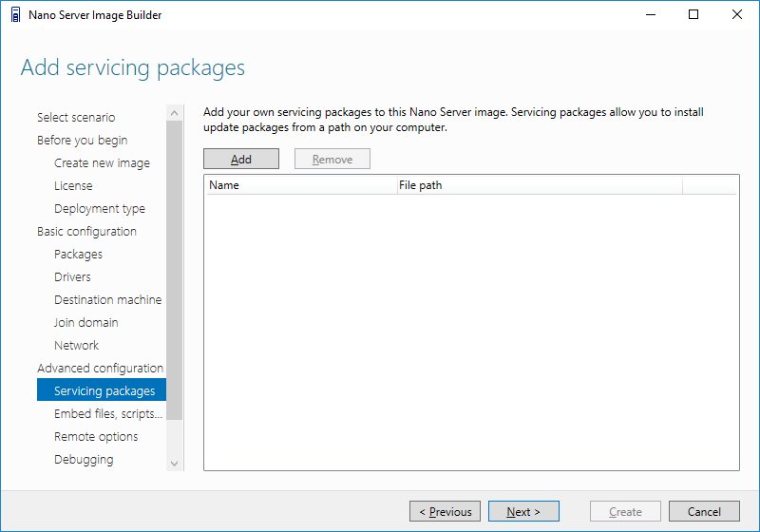
Task: Click the disabled Remove button
Action: (x=332, y=159)
